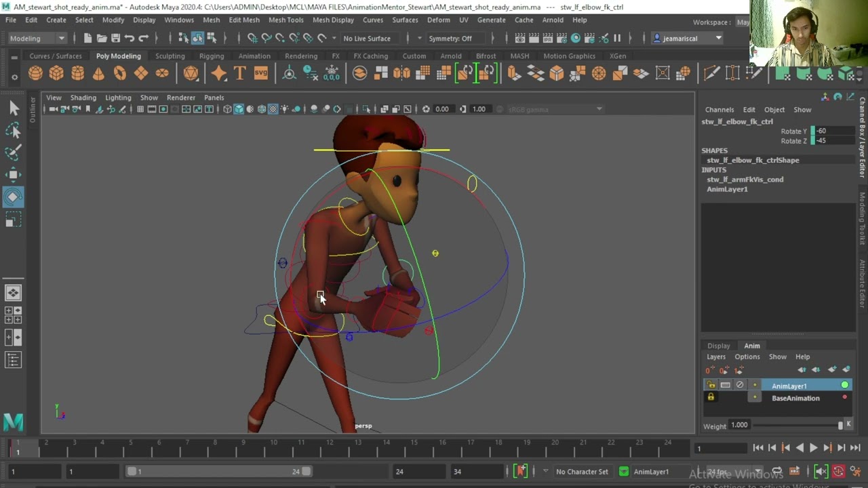Click the Weight value field 1.000

[x=739, y=425]
